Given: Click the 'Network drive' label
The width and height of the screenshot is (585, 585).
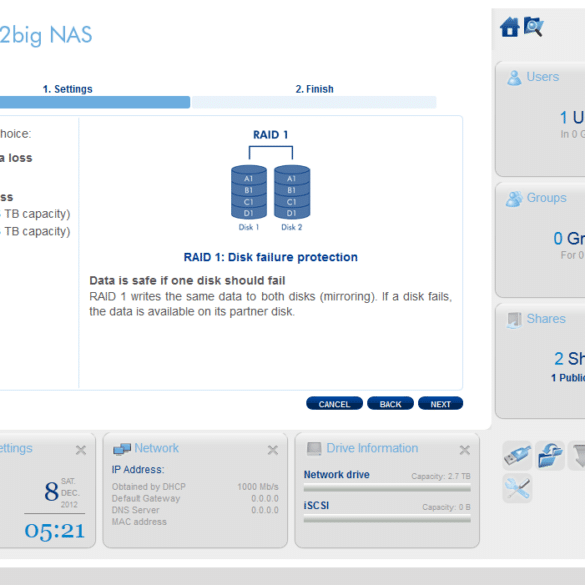Looking at the screenshot, I should (x=337, y=475).
